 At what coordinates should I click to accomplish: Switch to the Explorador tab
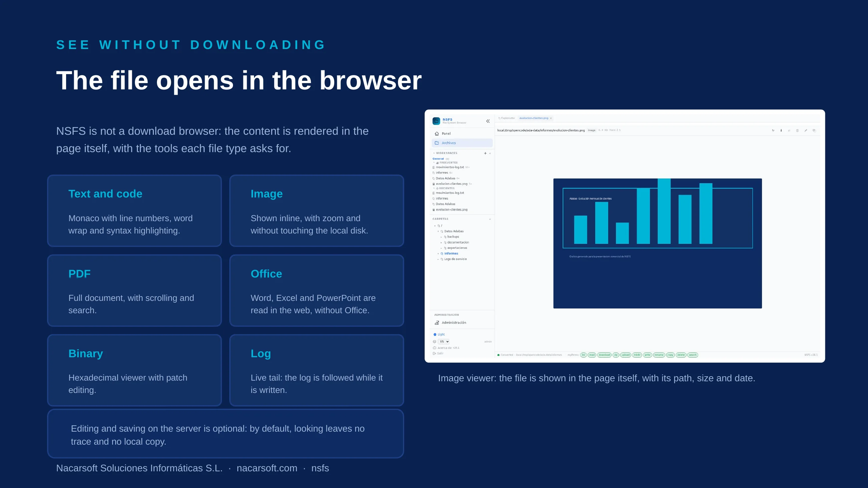(506, 118)
